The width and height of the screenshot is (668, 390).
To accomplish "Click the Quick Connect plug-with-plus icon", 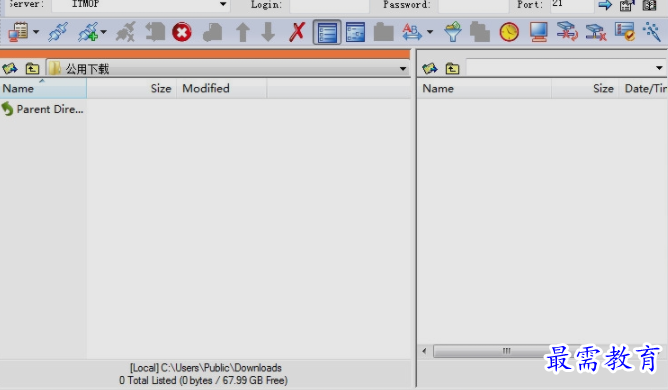I will [88, 32].
